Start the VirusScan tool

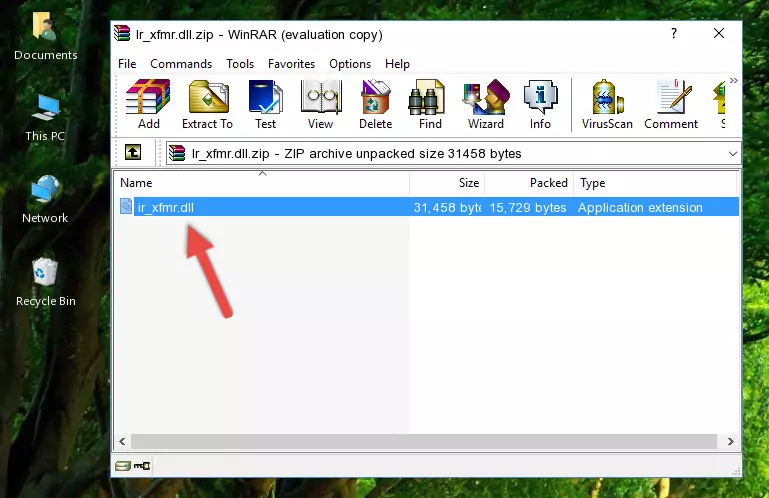click(x=607, y=104)
